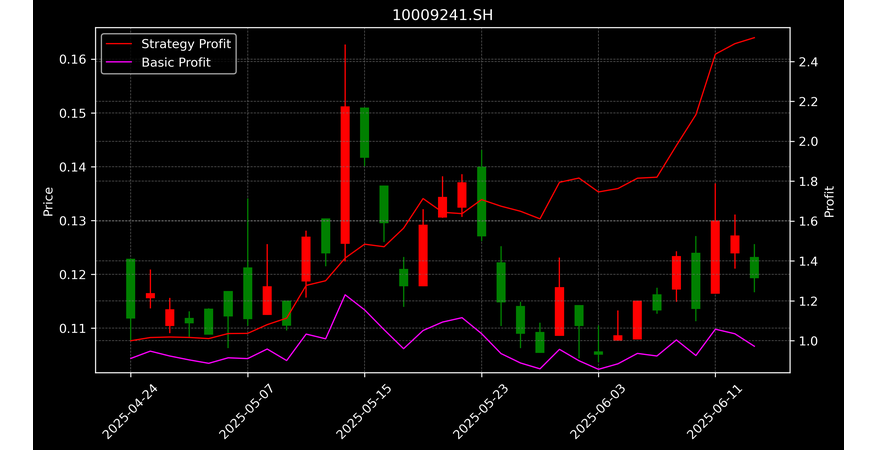Screen dimensions: 878x450
Task: Click the 1.2 profit tick label
Action: coord(807,301)
